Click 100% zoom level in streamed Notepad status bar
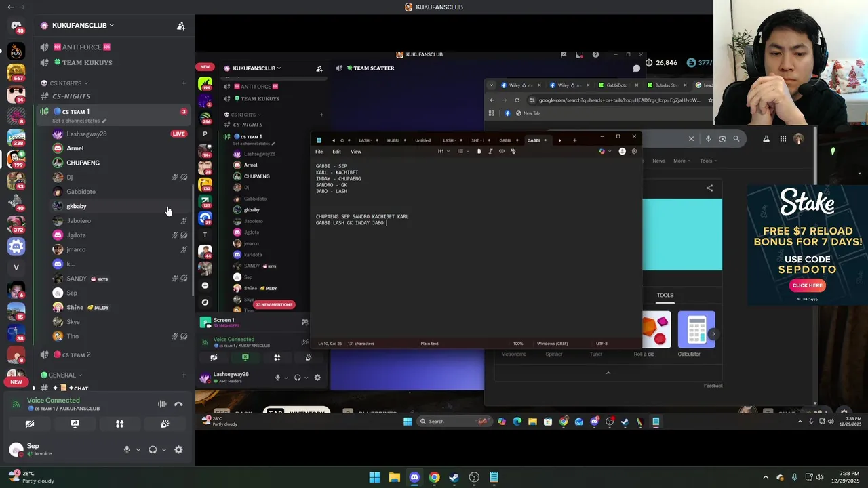This screenshot has width=868, height=488. click(x=518, y=344)
